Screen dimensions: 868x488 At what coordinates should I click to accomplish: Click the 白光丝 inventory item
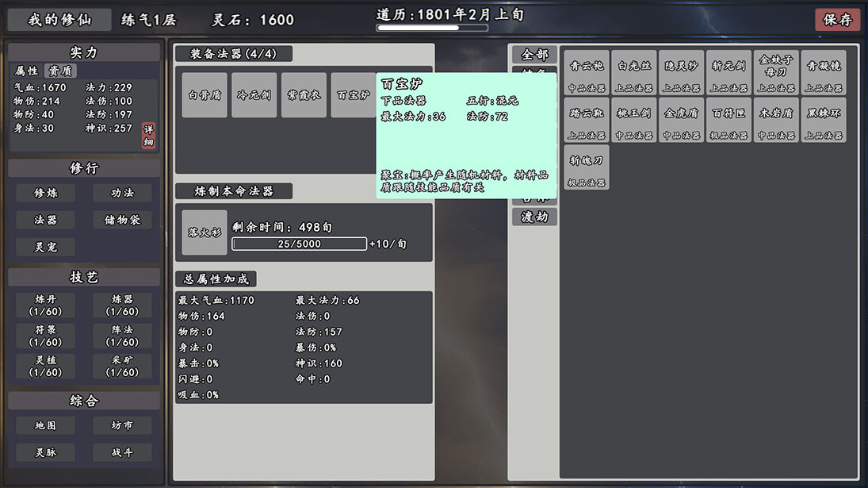click(x=633, y=73)
